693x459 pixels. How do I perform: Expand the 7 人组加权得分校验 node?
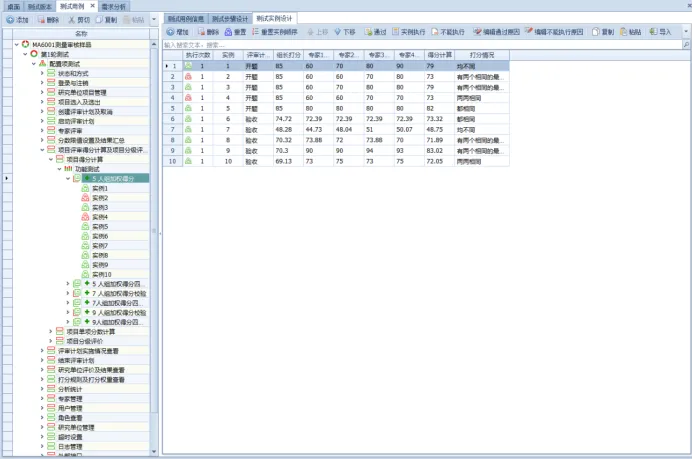click(68, 293)
